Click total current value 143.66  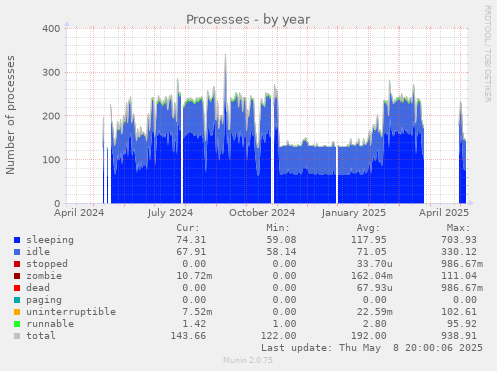tap(188, 336)
